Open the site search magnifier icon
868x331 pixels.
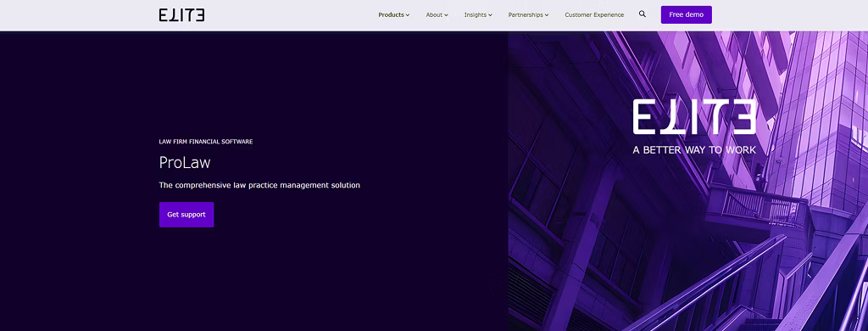[643, 14]
